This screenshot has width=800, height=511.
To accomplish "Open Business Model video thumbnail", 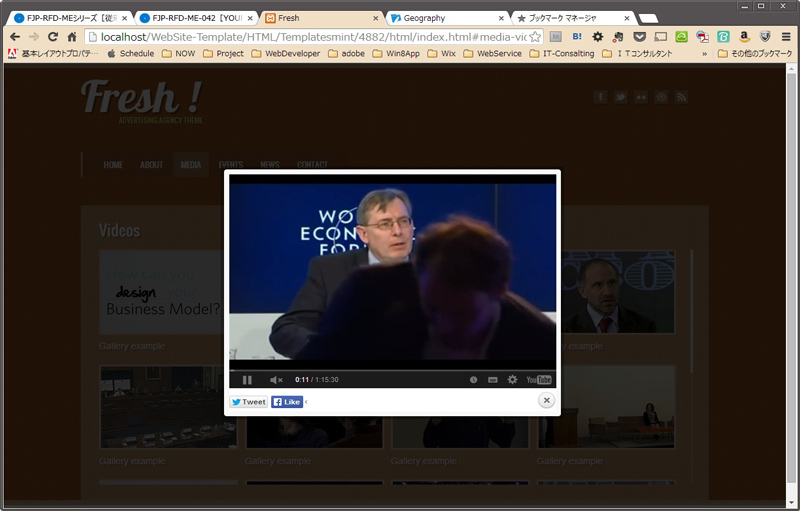I will (161, 292).
